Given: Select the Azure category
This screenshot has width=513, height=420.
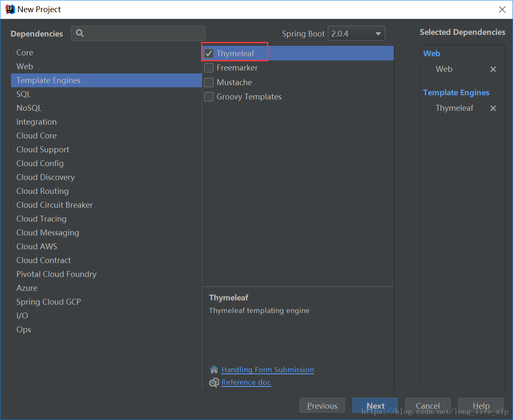Looking at the screenshot, I should click(106, 288).
